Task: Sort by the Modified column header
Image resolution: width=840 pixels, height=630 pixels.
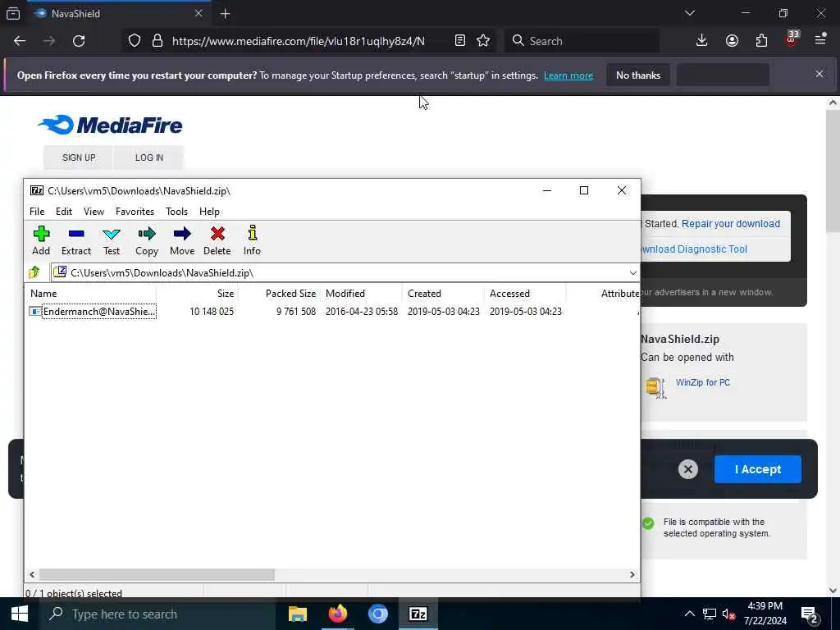Action: coord(362,294)
